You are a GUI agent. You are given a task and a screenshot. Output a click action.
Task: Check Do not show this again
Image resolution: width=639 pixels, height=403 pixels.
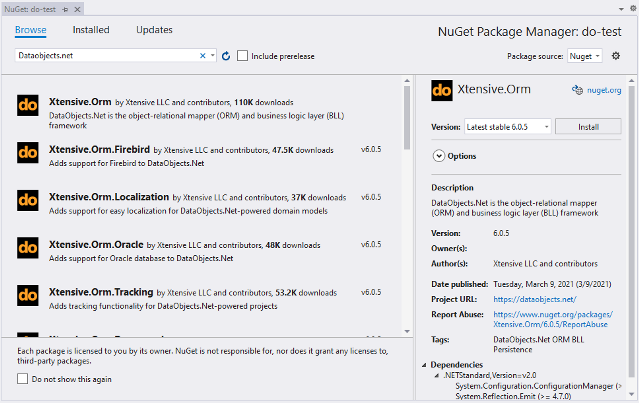(22, 379)
